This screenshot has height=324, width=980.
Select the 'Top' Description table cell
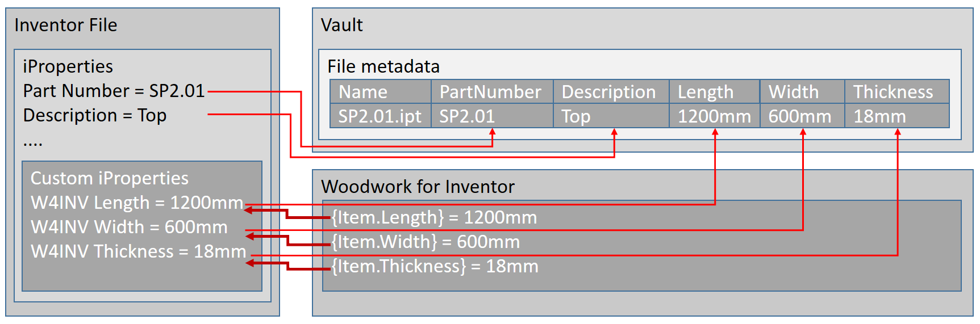pos(611,116)
